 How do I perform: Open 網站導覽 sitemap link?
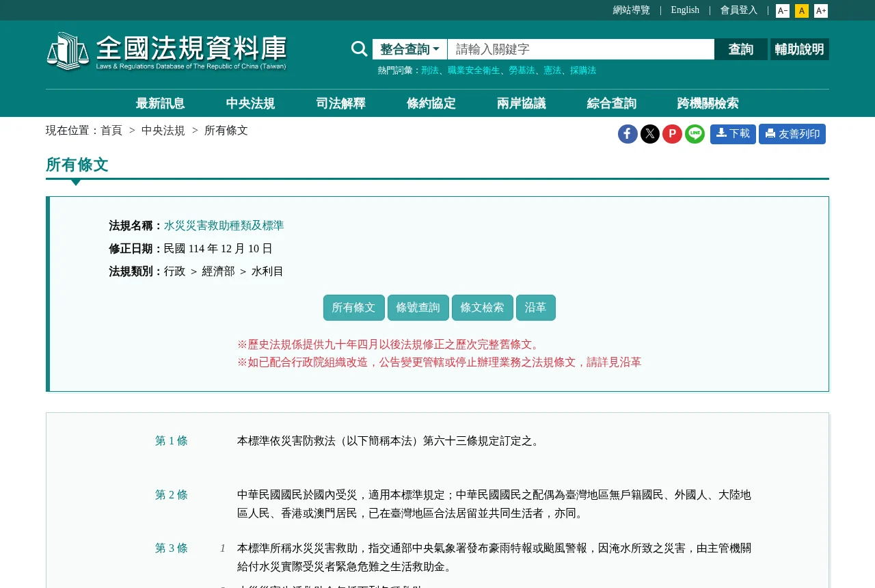coord(632,10)
